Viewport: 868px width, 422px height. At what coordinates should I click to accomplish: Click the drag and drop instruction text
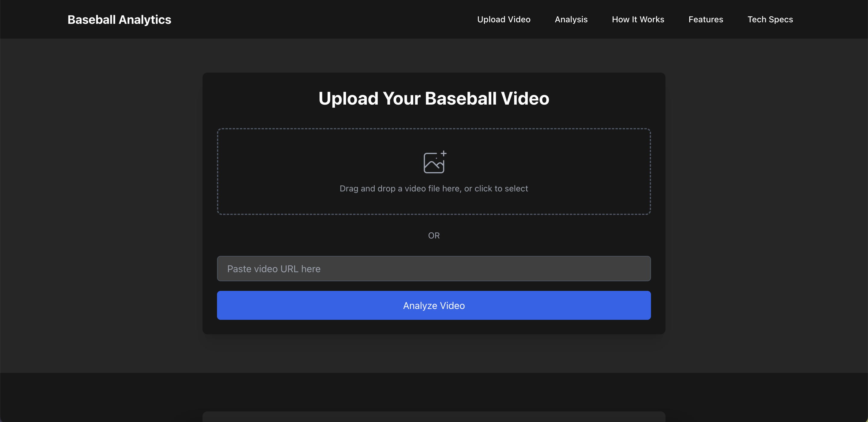[434, 188]
